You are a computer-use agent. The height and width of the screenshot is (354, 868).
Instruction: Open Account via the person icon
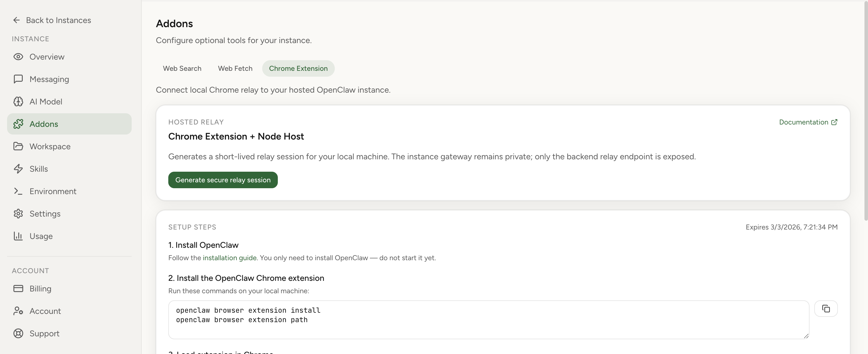tap(19, 311)
